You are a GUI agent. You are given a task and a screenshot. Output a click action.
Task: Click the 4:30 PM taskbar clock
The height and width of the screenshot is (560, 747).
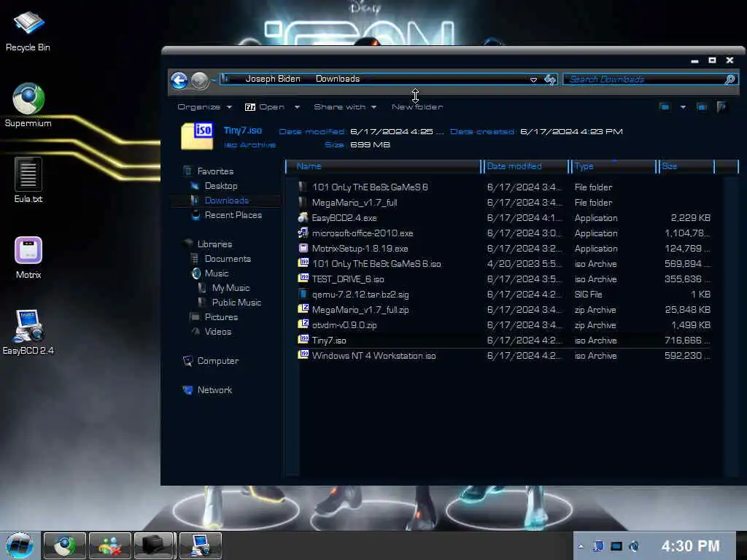[690, 546]
